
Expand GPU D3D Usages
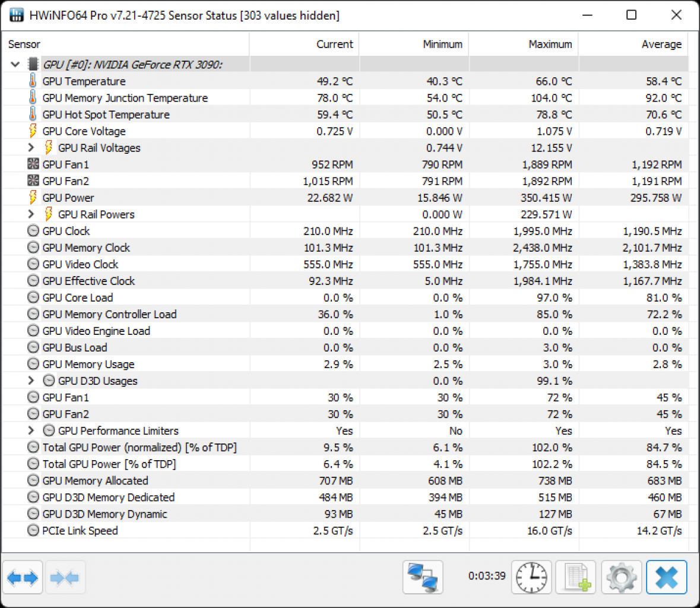point(31,381)
